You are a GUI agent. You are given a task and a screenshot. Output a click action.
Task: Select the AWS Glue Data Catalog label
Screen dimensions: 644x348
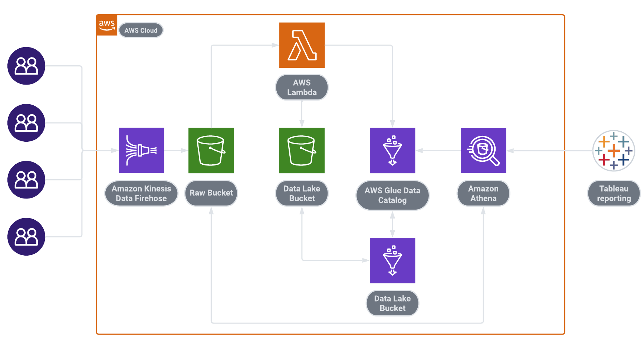click(392, 195)
